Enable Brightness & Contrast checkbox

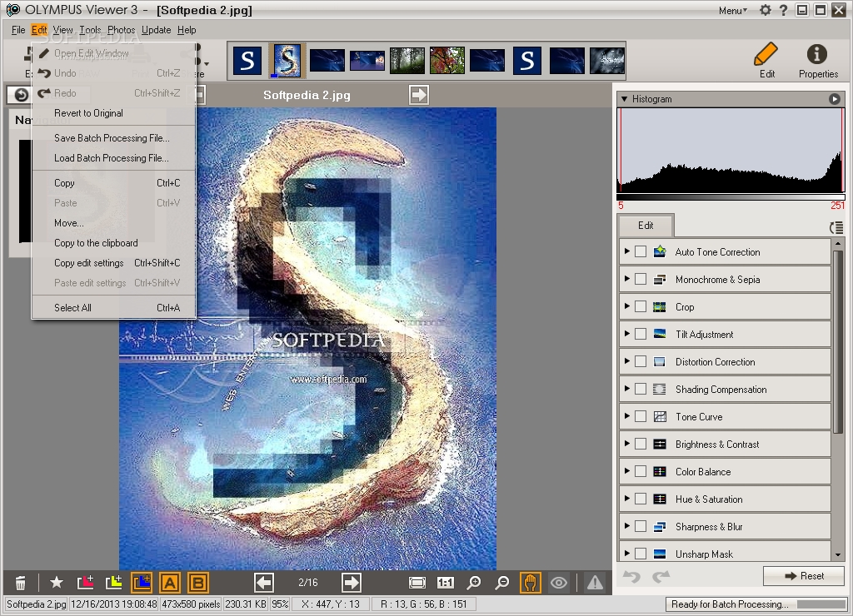(x=641, y=445)
